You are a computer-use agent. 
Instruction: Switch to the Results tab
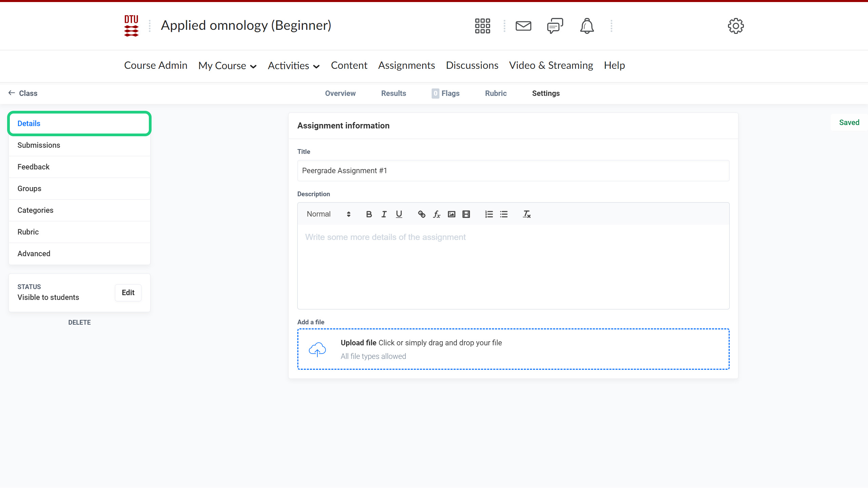pos(393,93)
